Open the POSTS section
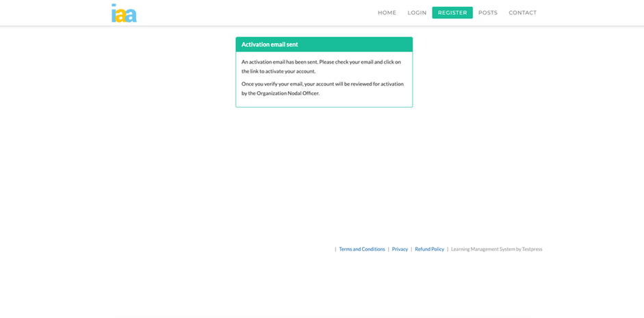The width and height of the screenshot is (644, 318). coord(488,13)
